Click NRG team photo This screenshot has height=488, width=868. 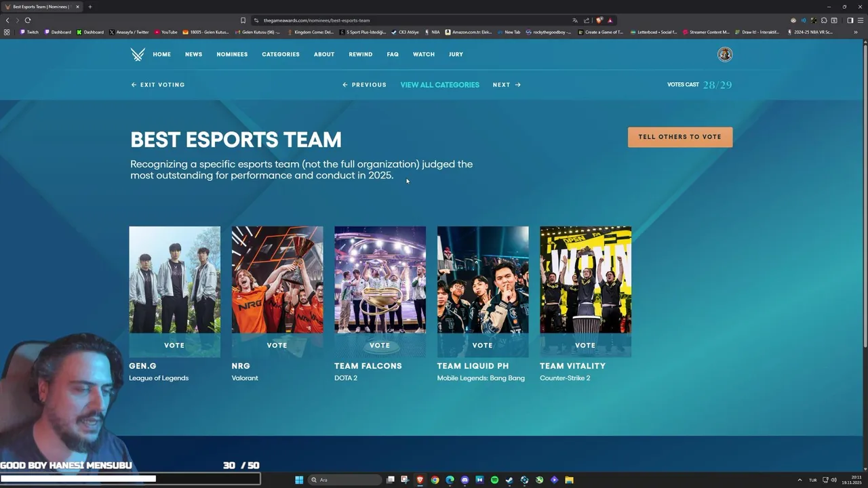pyautogui.click(x=277, y=280)
